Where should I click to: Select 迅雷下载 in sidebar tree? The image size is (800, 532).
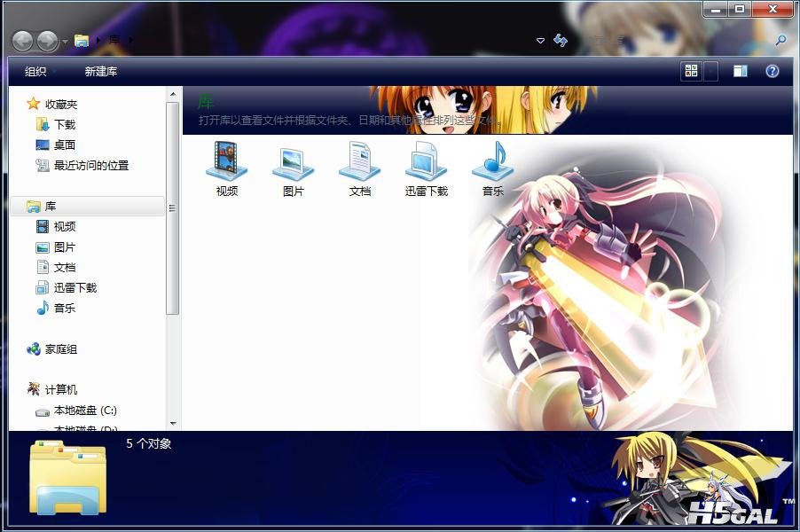75,287
